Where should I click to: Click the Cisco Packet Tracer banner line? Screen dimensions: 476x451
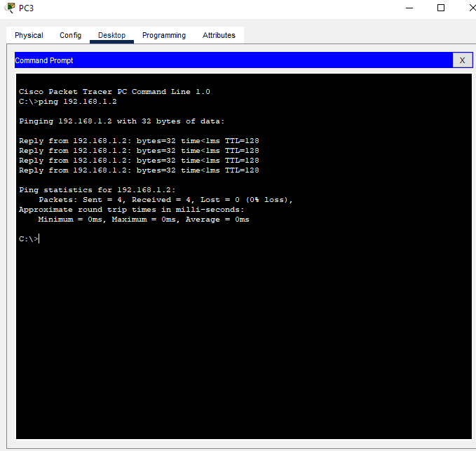click(x=114, y=92)
